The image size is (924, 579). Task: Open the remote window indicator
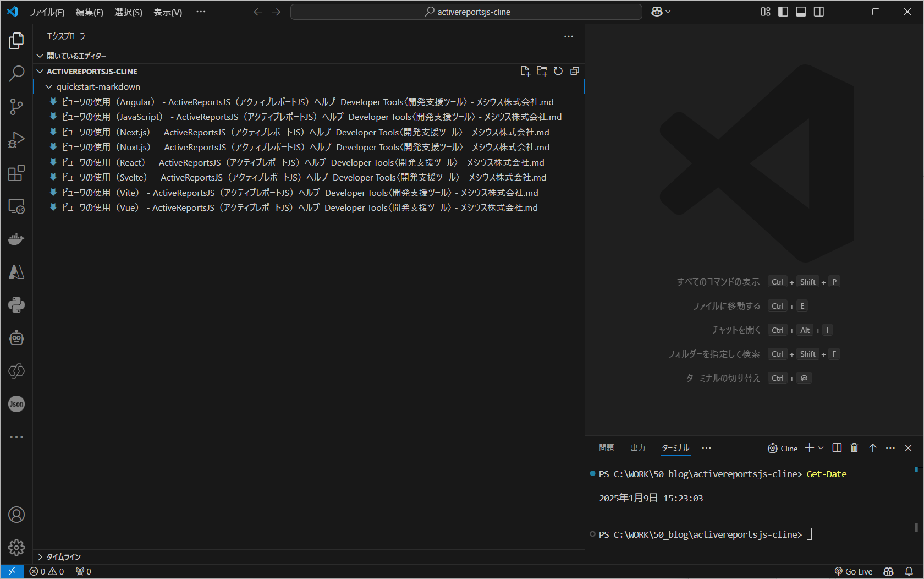12,571
